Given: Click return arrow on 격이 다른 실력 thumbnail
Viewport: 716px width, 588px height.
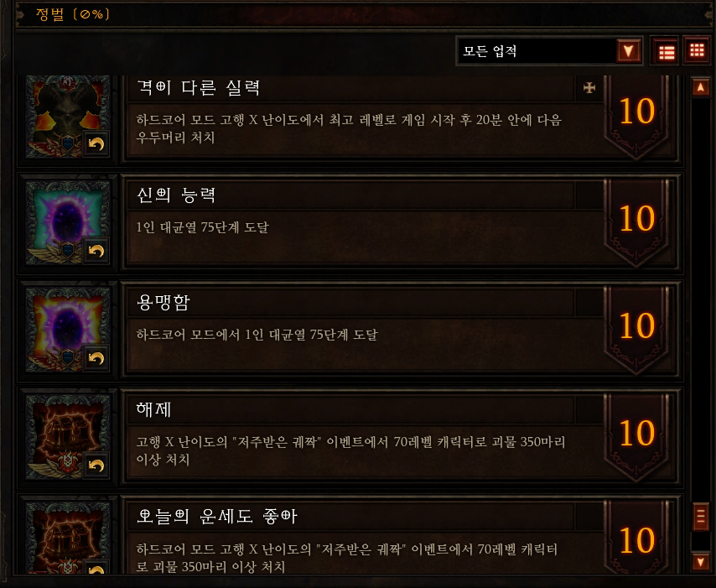Looking at the screenshot, I should coord(96,144).
